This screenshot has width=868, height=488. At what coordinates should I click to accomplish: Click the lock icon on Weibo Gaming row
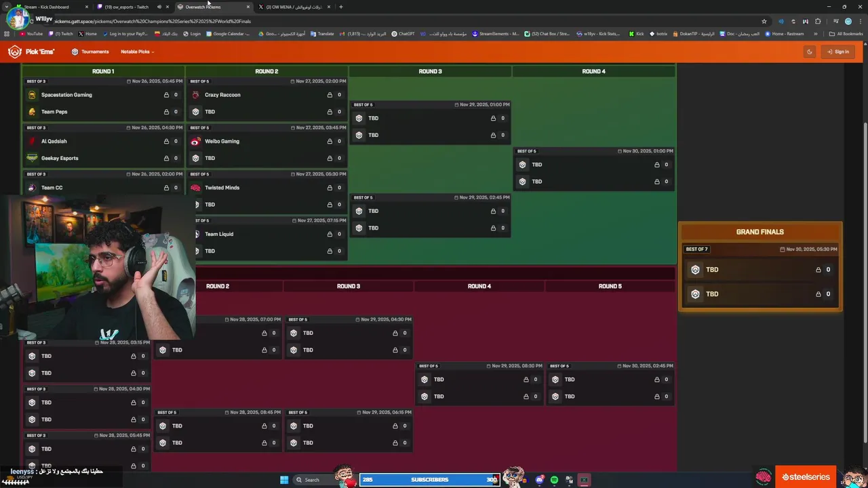330,141
